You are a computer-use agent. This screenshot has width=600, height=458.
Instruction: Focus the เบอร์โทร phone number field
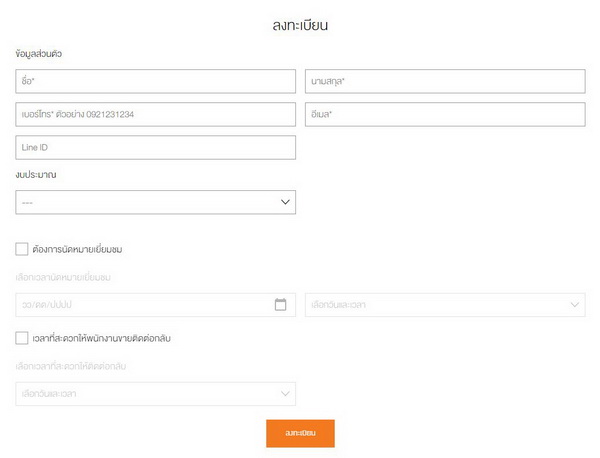(x=155, y=114)
